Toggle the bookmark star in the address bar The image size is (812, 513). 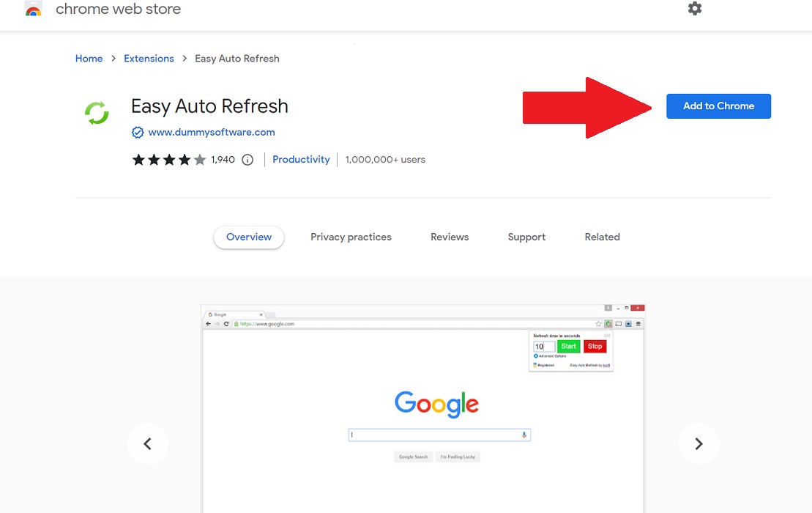(598, 323)
